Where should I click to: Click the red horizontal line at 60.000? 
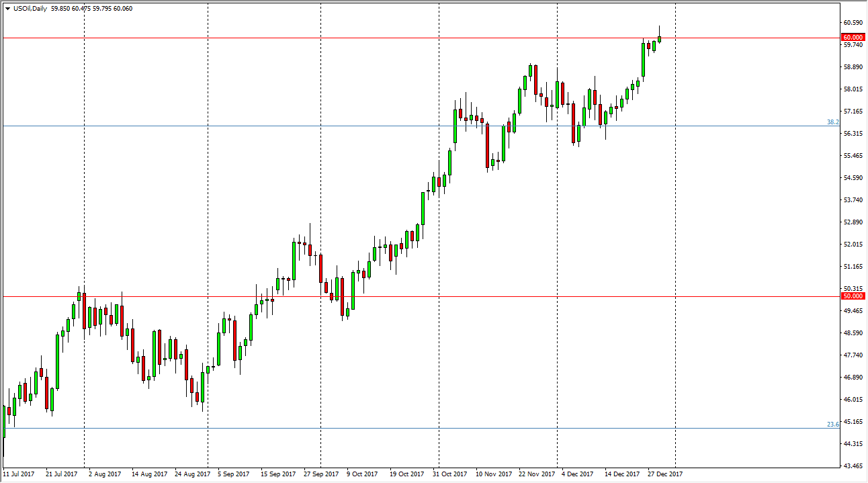[x=403, y=38]
